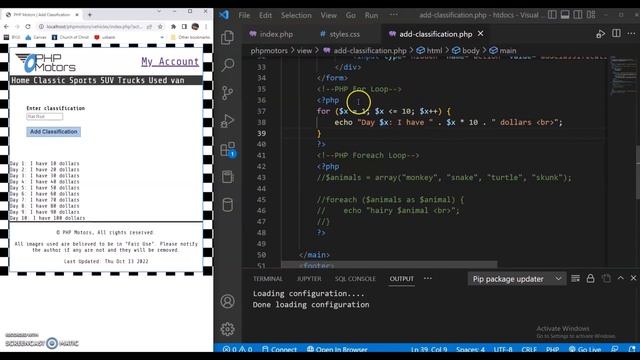Open the Search view in VS Code
640x360 pixels.
[227, 65]
